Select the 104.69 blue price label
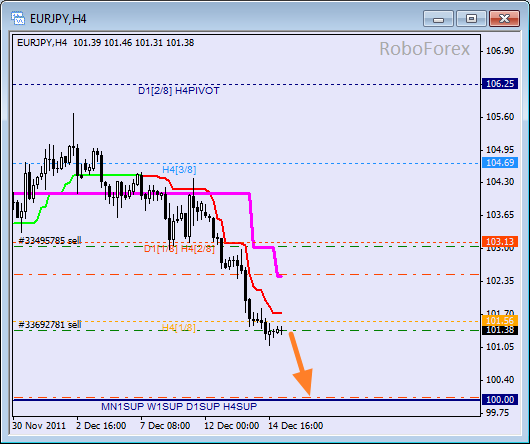This screenshot has width=530, height=444. 500,163
